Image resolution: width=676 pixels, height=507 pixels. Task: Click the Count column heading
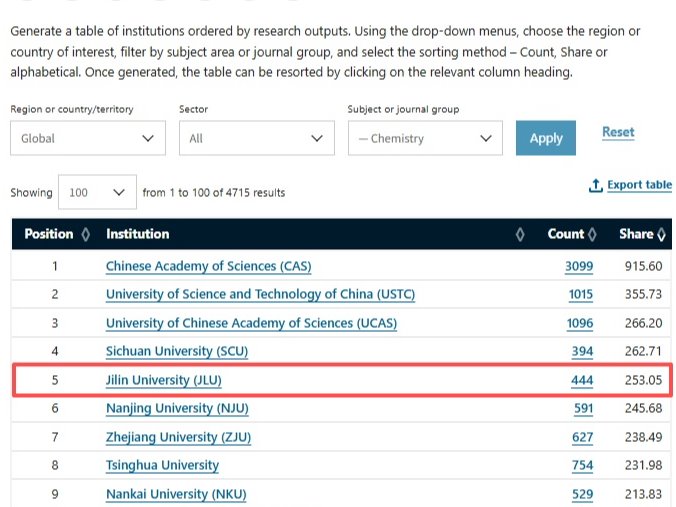tap(566, 234)
